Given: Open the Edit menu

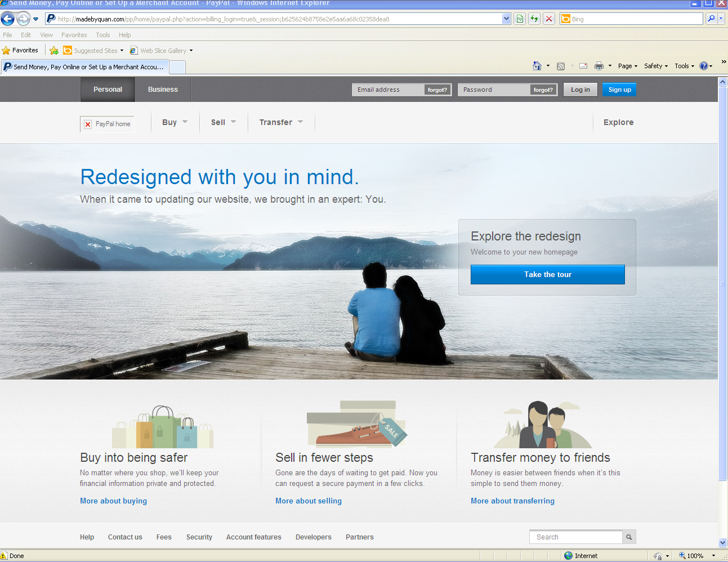Looking at the screenshot, I should tap(26, 35).
